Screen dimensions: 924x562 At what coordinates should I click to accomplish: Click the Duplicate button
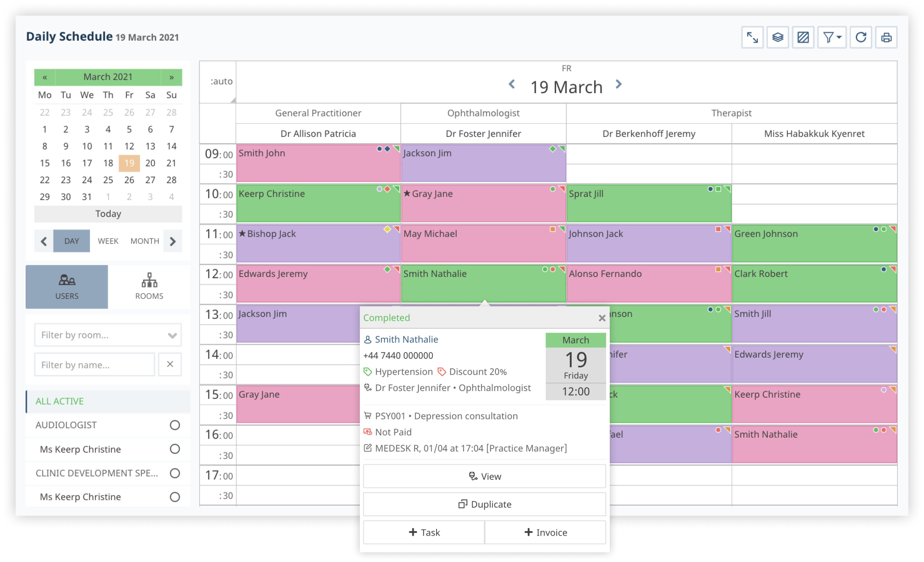[x=484, y=504]
